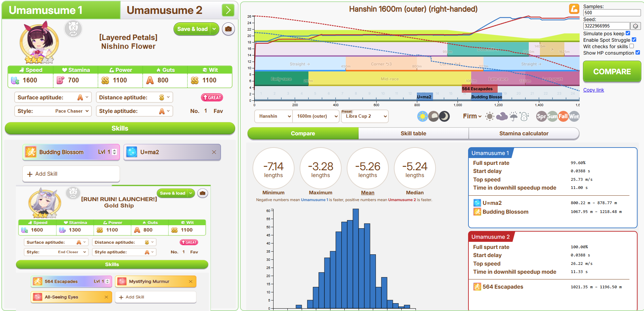
Task: Randomize seed with the dice icon
Action: click(x=636, y=26)
